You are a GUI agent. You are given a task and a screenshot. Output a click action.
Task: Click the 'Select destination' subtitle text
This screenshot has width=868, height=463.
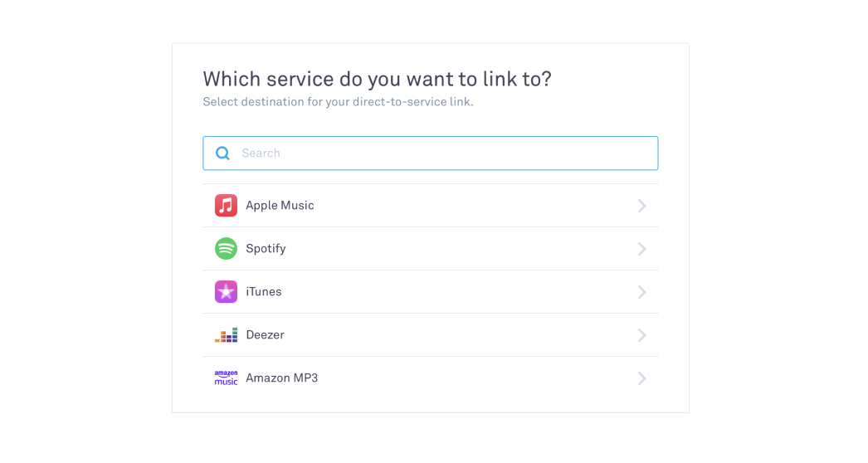coord(338,102)
